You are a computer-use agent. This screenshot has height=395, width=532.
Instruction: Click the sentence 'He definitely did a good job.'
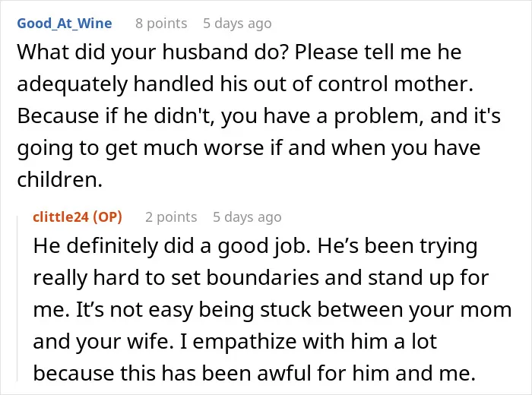tap(172, 246)
